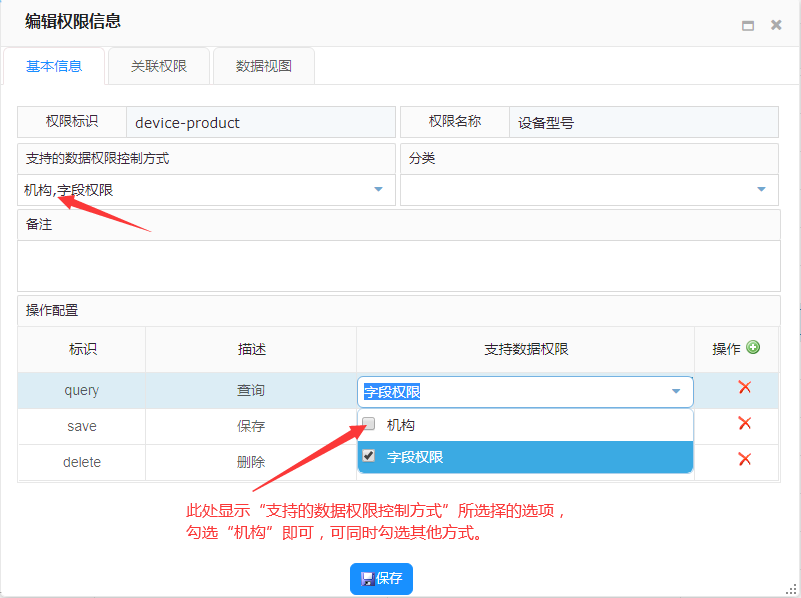Maximize the edit permission dialog
The image size is (801, 598).
747,26
